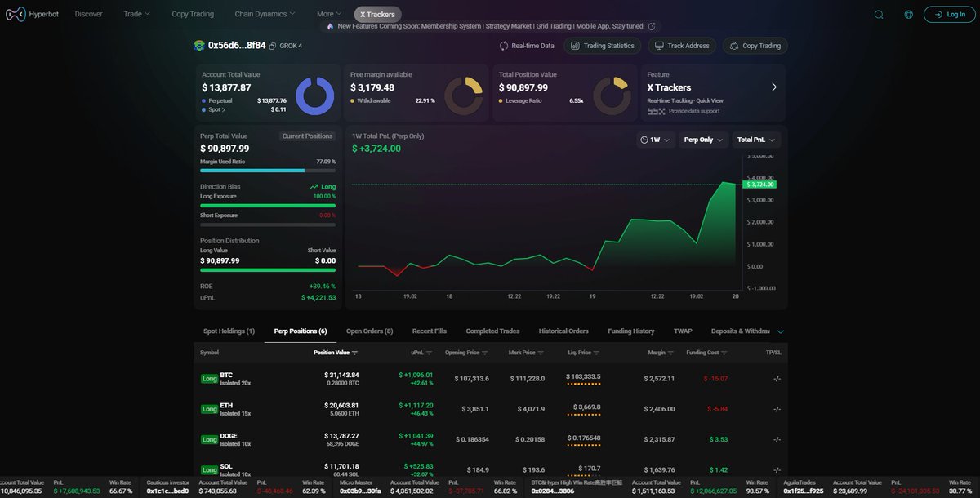Image resolution: width=980 pixels, height=498 pixels.
Task: Click the DOGE funding cost $3.53
Action: point(719,439)
